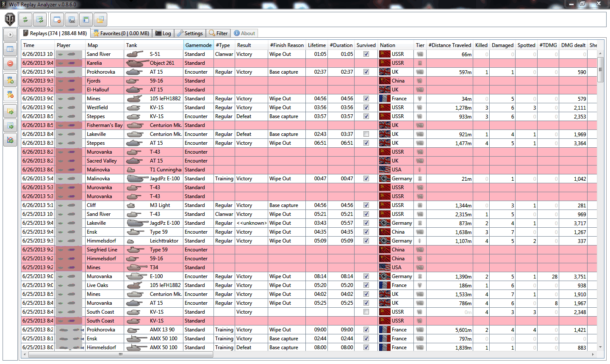The image size is (610, 364).
Task: Click the UK flag icon in Prokhorovka AT 15 row
Action: pos(385,72)
